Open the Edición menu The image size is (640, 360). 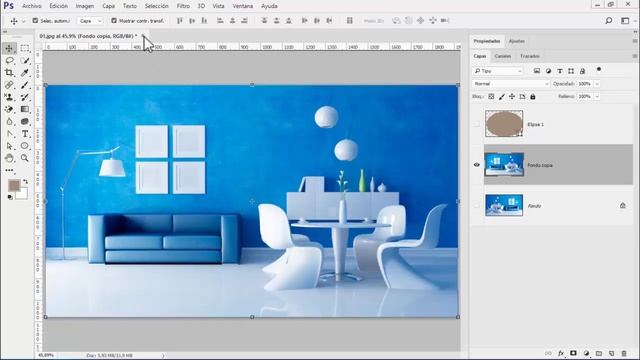pyautogui.click(x=58, y=6)
